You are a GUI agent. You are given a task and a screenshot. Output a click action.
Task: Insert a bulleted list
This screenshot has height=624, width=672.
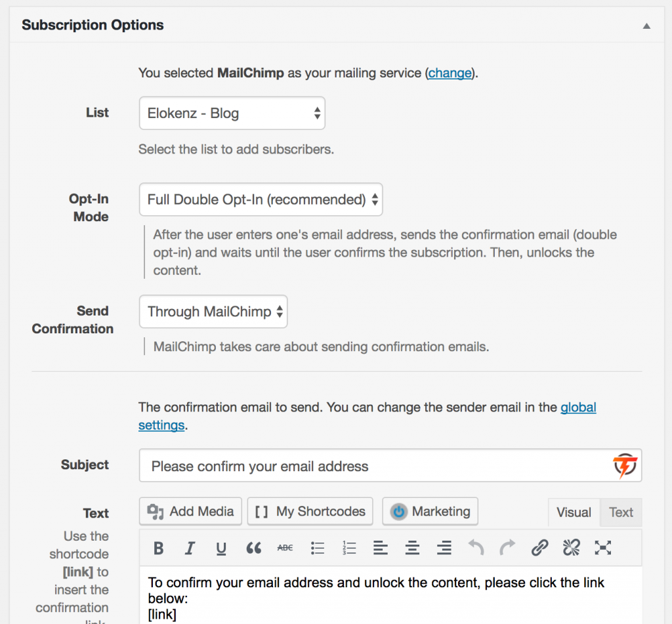pos(317,548)
